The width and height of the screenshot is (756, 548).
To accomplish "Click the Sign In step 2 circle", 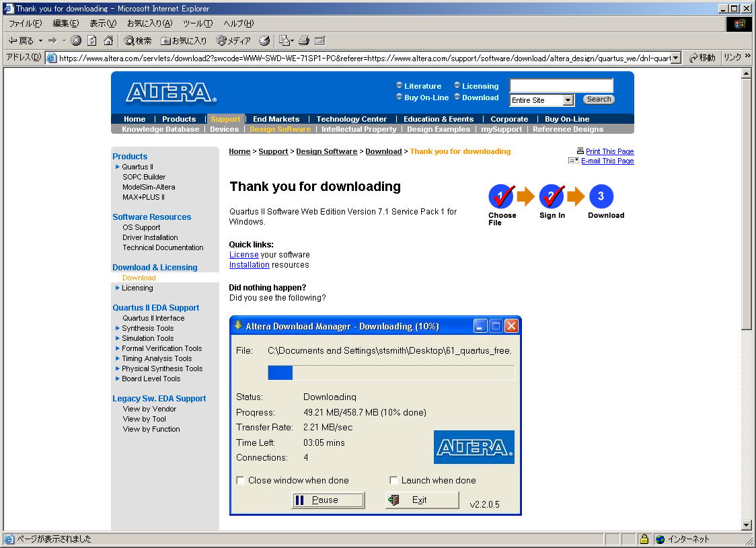I will coord(552,196).
